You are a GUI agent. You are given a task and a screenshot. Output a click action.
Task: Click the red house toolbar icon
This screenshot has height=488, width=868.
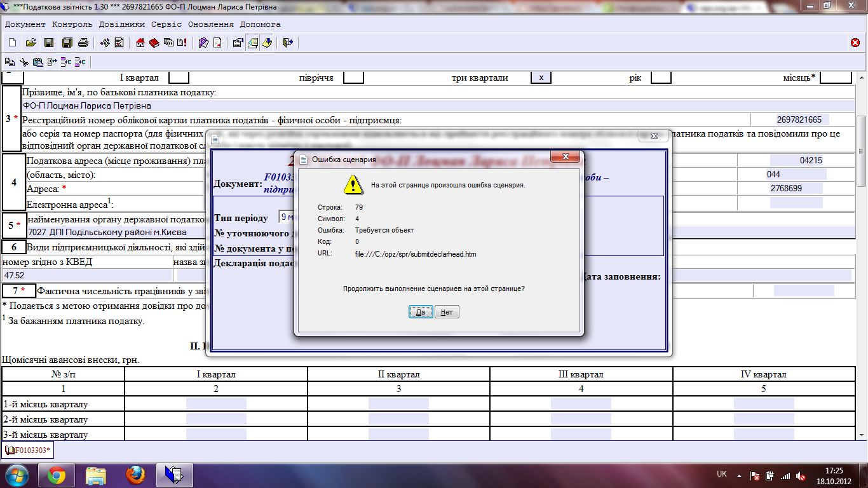point(140,43)
